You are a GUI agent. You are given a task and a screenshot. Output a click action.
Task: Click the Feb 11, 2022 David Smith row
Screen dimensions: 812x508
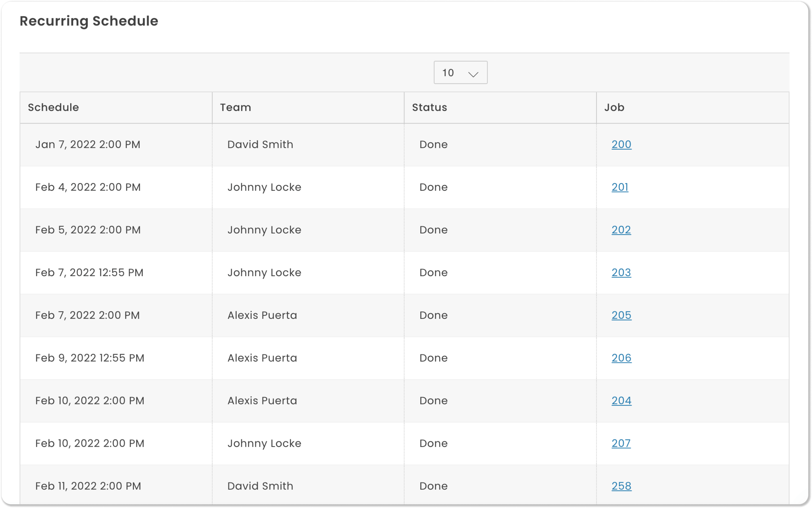[x=202, y=486]
